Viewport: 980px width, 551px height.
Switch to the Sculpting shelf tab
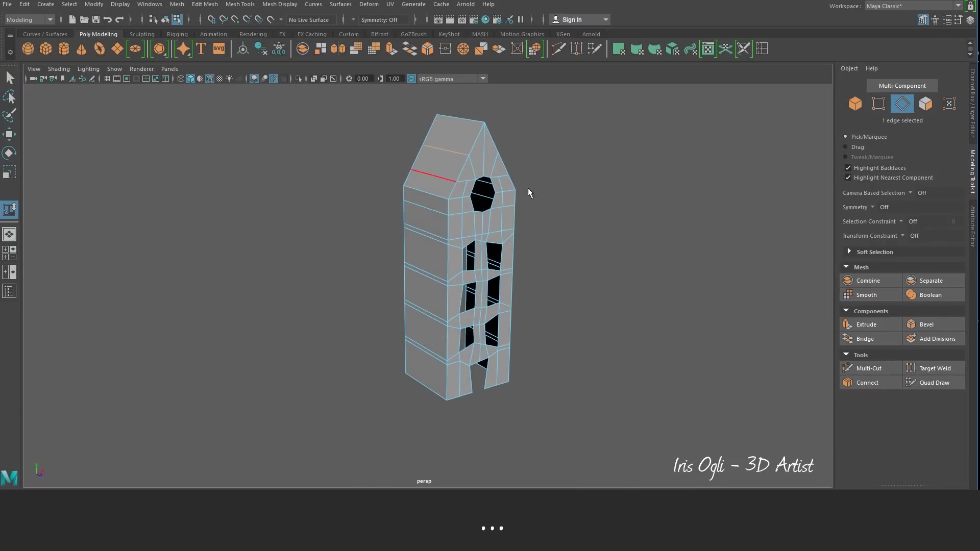[x=142, y=34]
